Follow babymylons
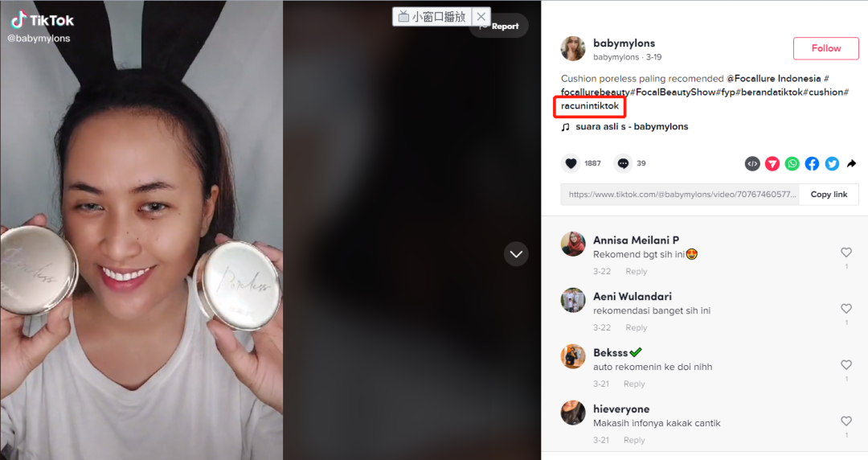 (826, 48)
